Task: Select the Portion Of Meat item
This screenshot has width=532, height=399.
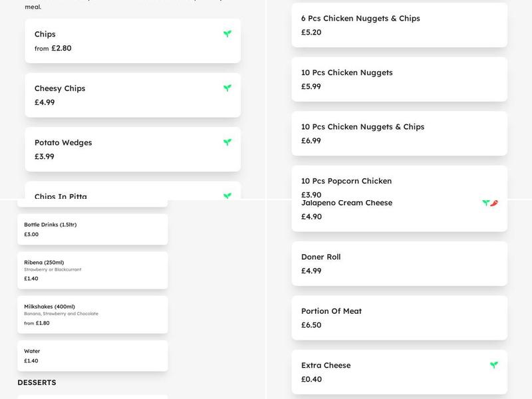Action: tap(398, 317)
